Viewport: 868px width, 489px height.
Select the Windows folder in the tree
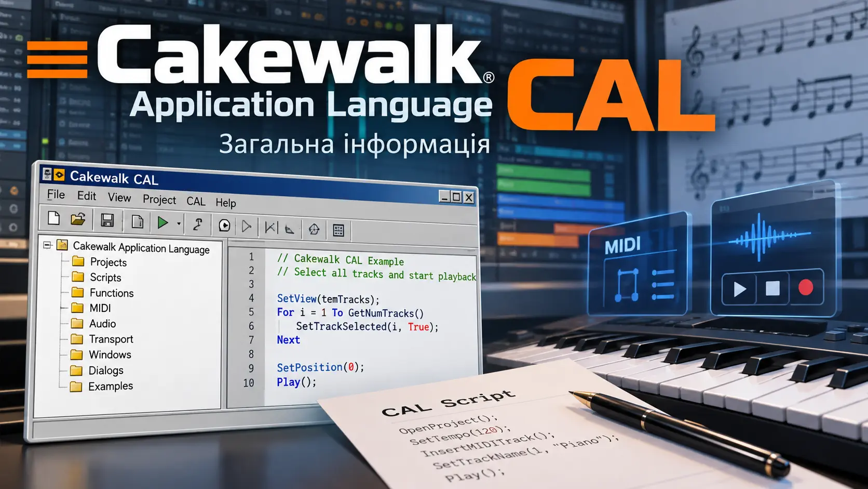[110, 355]
